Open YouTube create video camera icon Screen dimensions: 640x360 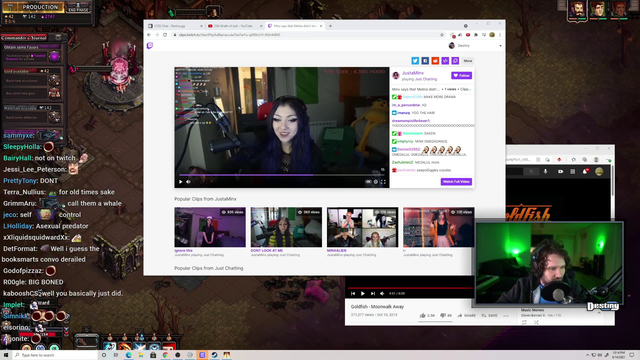[x=560, y=172]
